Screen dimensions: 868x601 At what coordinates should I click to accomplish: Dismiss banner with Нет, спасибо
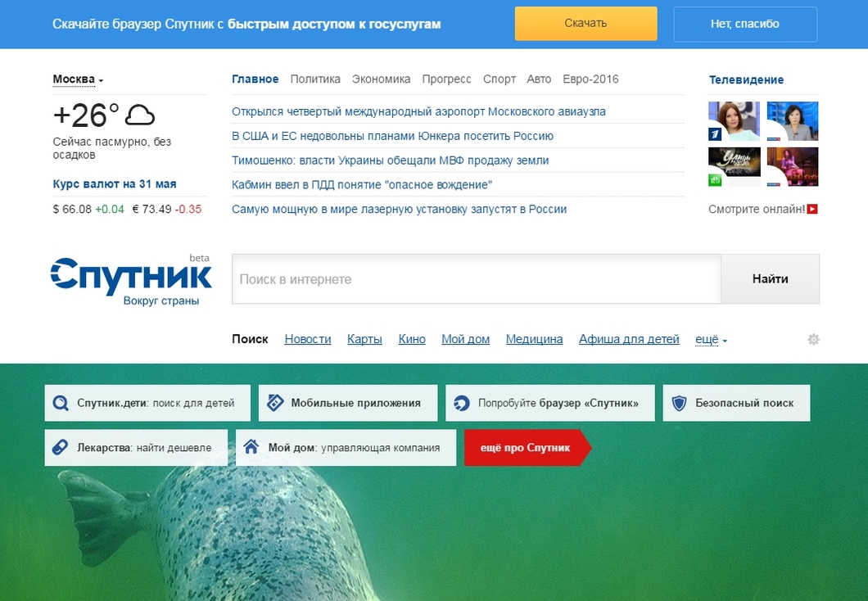coord(745,24)
